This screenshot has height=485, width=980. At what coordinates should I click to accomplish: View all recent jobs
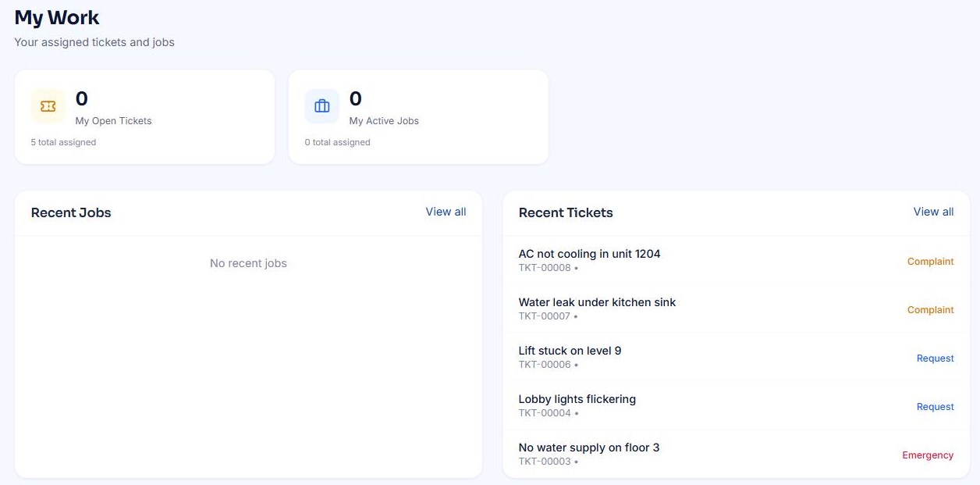pos(446,212)
